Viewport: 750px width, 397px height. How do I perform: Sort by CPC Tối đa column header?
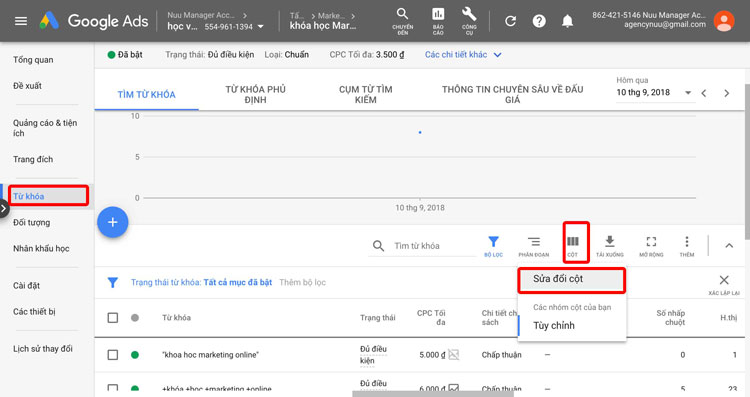coord(431,318)
